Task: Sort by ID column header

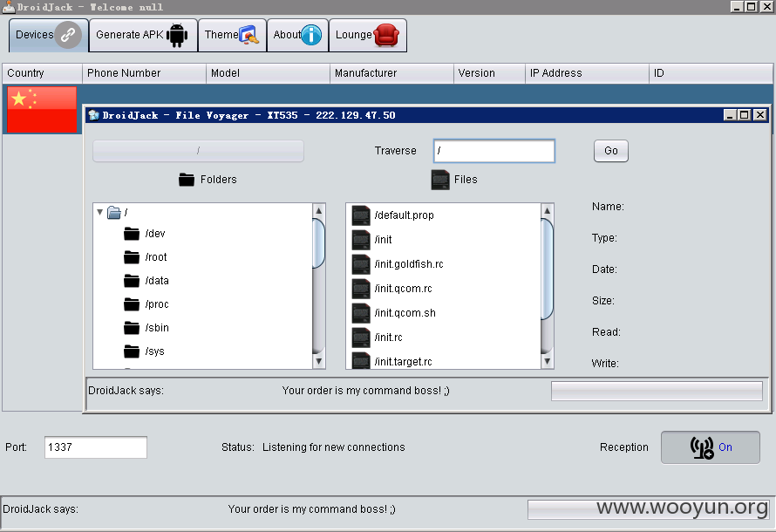Action: [x=711, y=73]
